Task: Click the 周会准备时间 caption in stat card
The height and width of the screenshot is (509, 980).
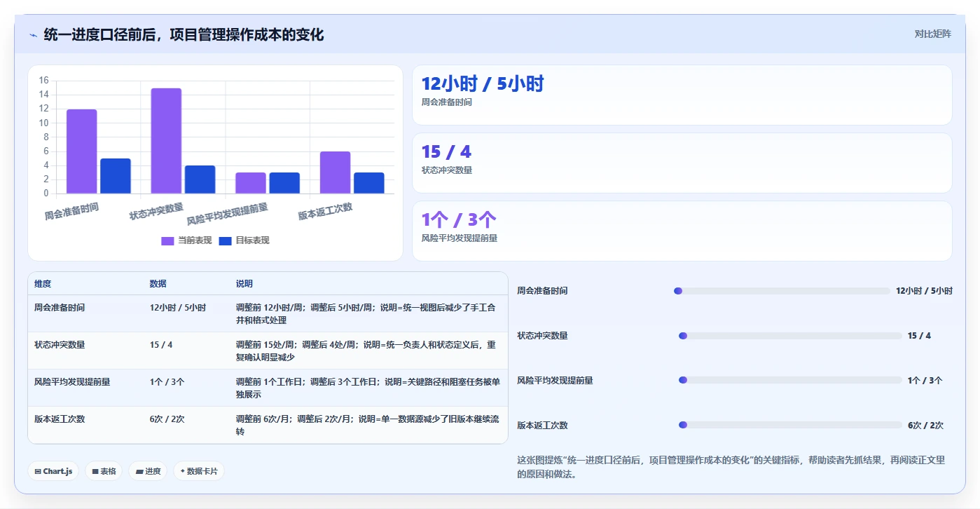Action: coord(446,102)
